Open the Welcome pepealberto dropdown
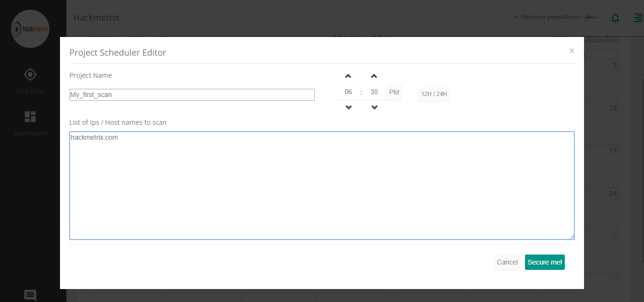Screen dimensions: 644x302 (x=547, y=17)
